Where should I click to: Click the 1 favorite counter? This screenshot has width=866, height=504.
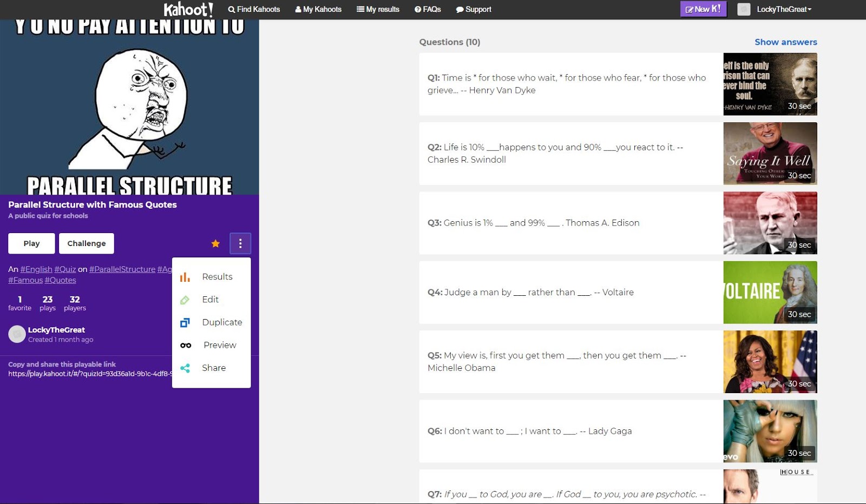coord(19,303)
